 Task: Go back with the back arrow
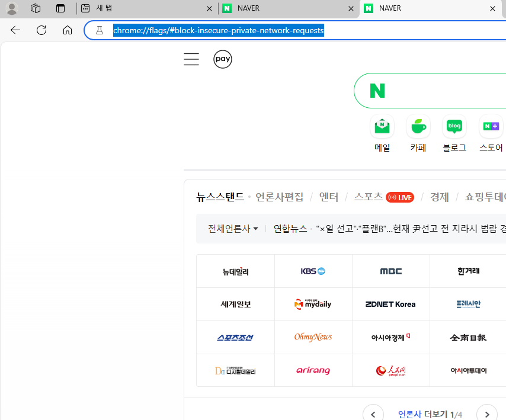[15, 30]
